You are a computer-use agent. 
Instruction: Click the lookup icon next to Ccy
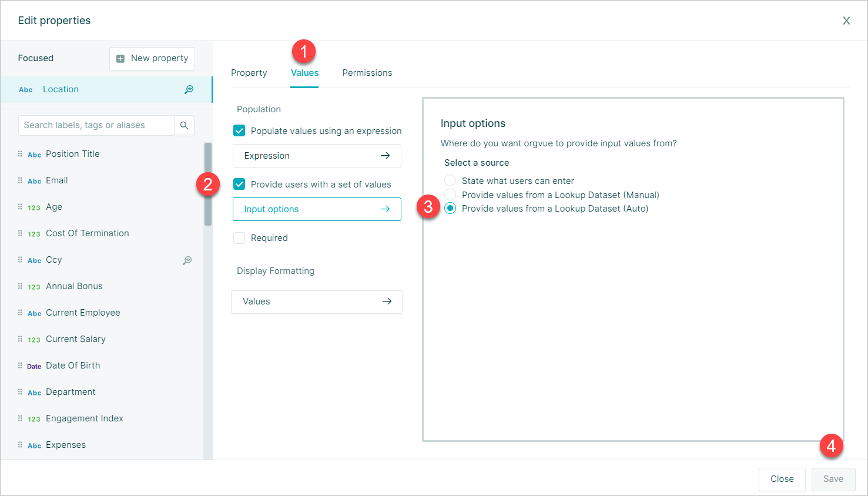187,260
